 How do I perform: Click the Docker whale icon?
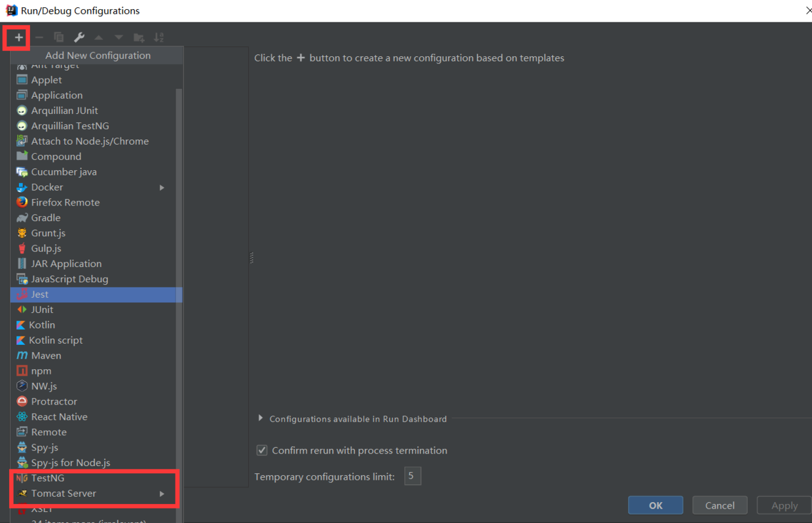pos(22,187)
